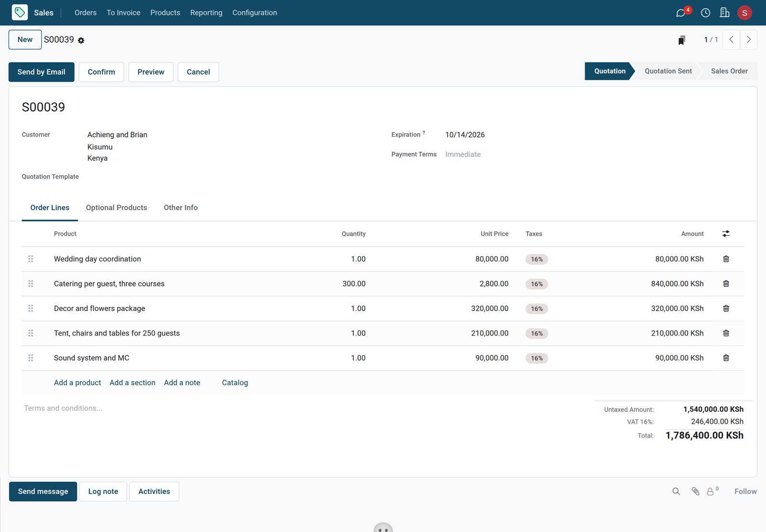Search messages in the chatter

pos(676,491)
